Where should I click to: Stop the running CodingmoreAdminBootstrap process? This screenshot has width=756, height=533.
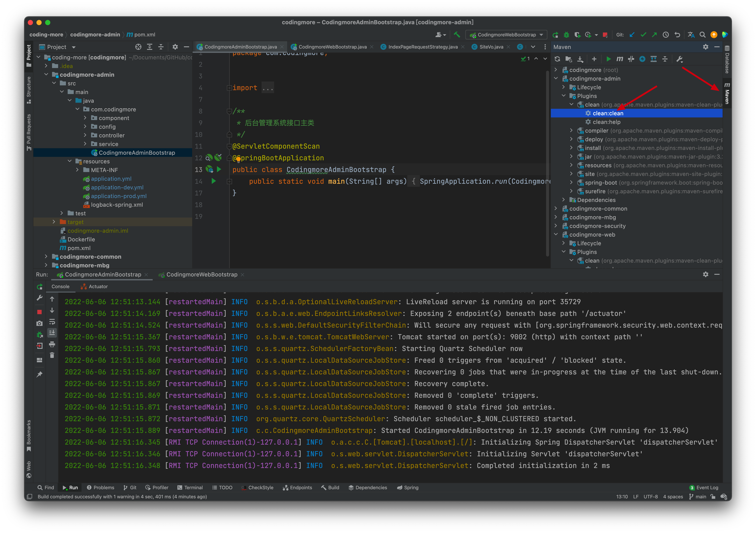(x=39, y=312)
